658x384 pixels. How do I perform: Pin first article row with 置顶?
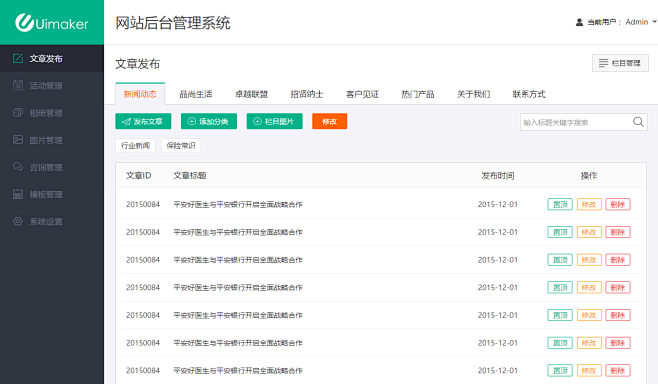[560, 204]
